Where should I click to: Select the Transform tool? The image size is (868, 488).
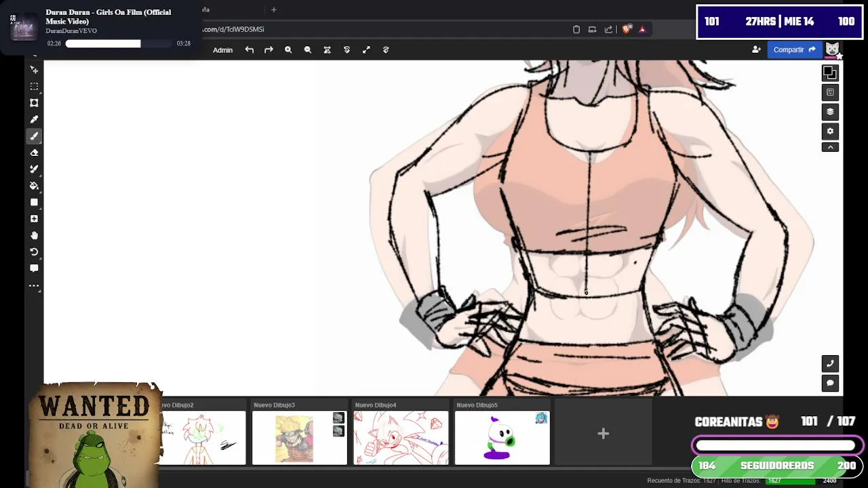point(34,103)
